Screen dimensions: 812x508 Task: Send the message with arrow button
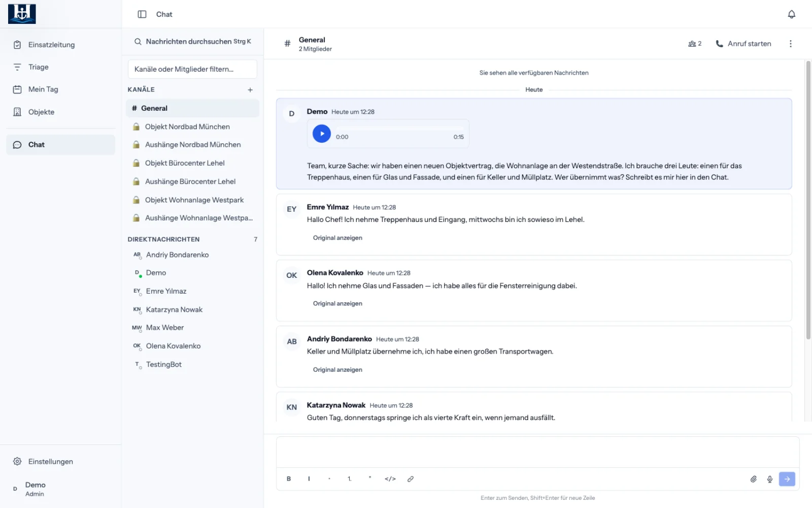pyautogui.click(x=787, y=479)
